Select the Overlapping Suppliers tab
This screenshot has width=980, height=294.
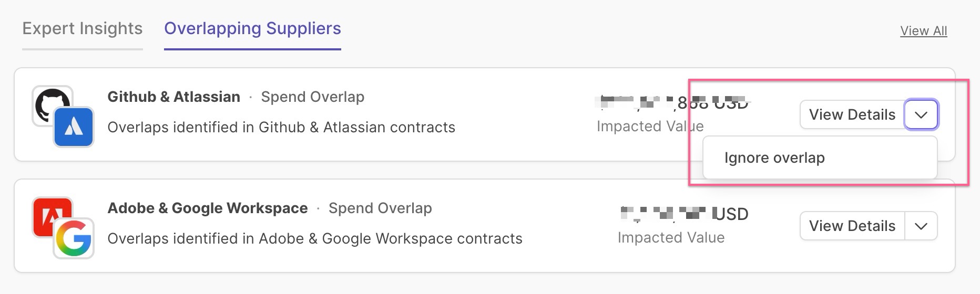tap(252, 28)
